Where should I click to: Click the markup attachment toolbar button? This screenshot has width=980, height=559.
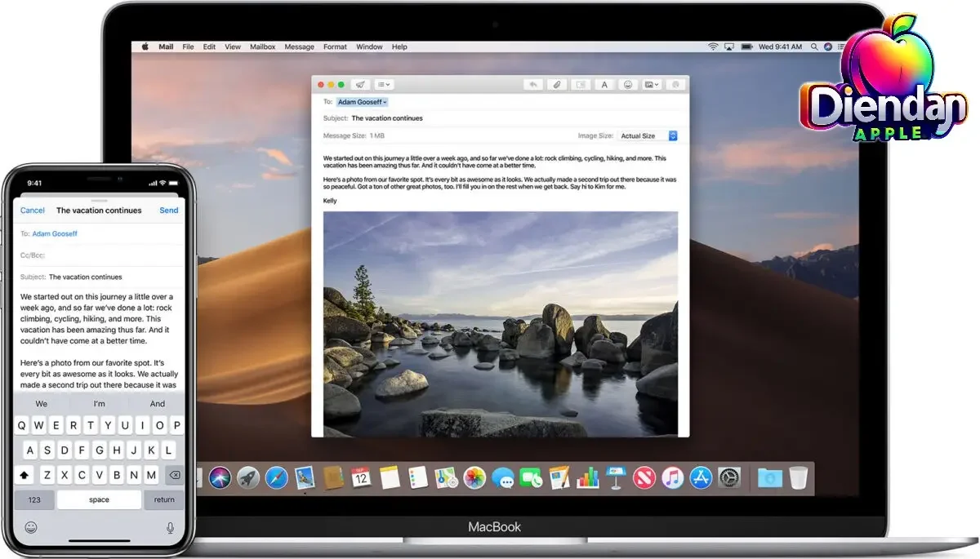(581, 84)
